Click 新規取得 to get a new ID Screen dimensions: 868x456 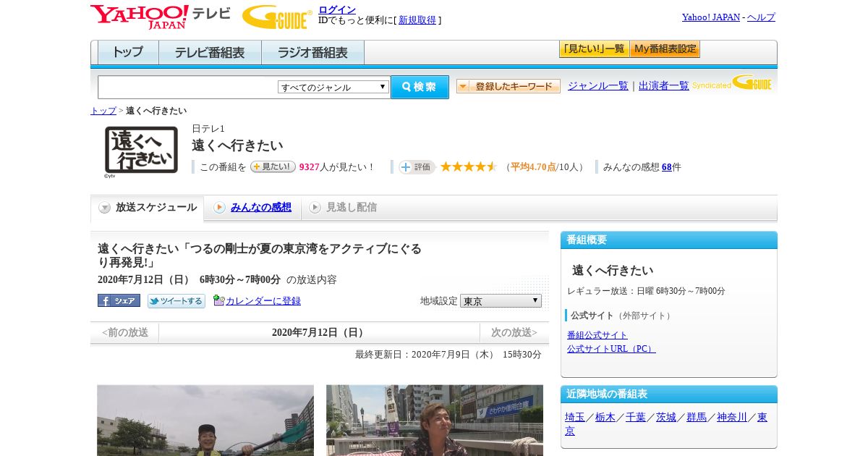tap(417, 20)
